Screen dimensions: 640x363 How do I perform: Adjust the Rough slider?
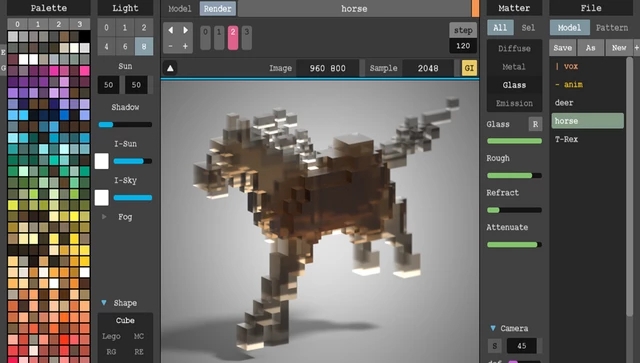(x=514, y=176)
